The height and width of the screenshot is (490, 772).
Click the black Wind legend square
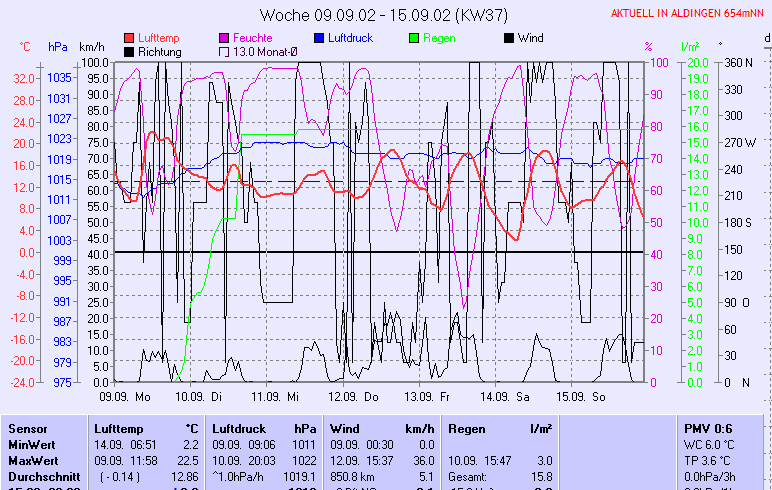[x=509, y=38]
